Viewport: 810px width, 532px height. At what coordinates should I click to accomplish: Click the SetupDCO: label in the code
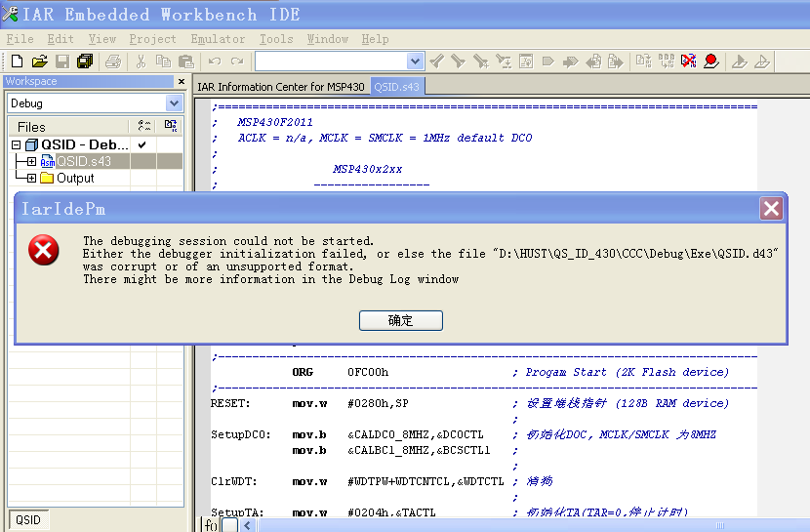click(240, 435)
